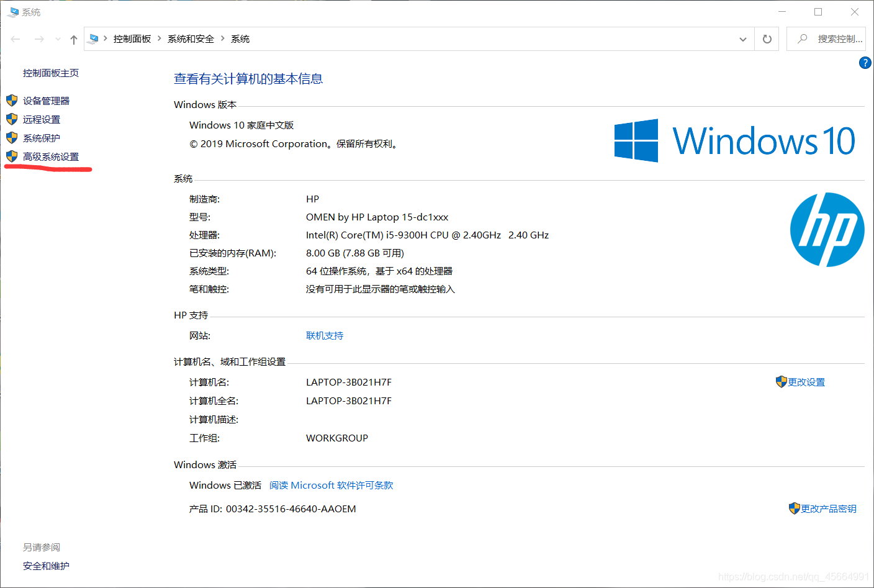The height and width of the screenshot is (588, 874).
Task: Open the 联机支持 online support link
Action: tap(325, 335)
